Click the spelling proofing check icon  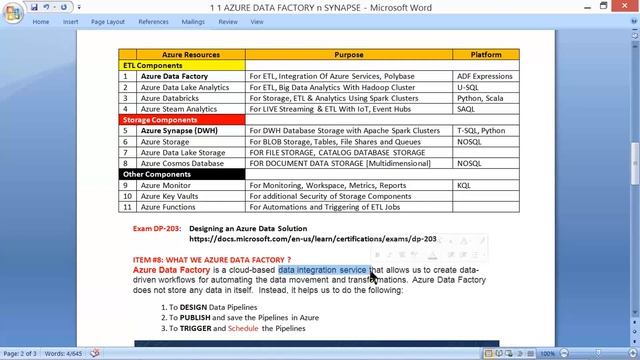click(x=95, y=353)
